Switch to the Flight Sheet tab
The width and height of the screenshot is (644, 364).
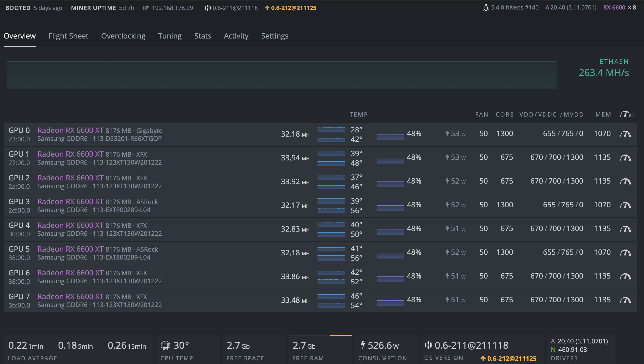(68, 36)
